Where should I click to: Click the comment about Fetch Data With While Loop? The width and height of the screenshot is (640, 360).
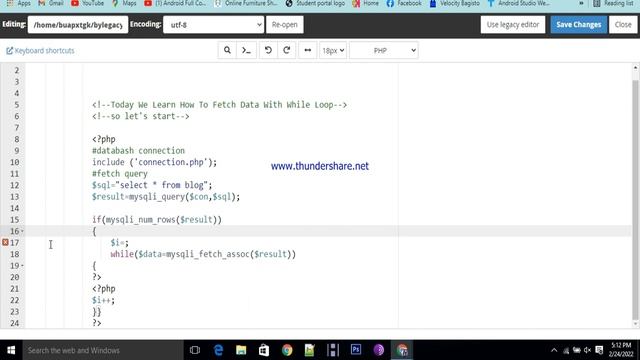(x=219, y=104)
